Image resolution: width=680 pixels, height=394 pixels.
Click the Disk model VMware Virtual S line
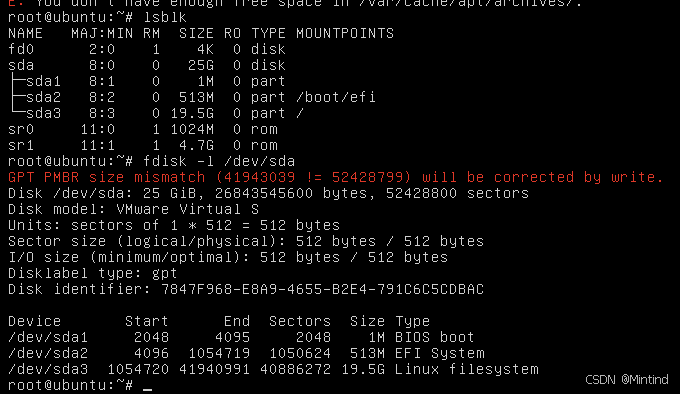pos(134,209)
